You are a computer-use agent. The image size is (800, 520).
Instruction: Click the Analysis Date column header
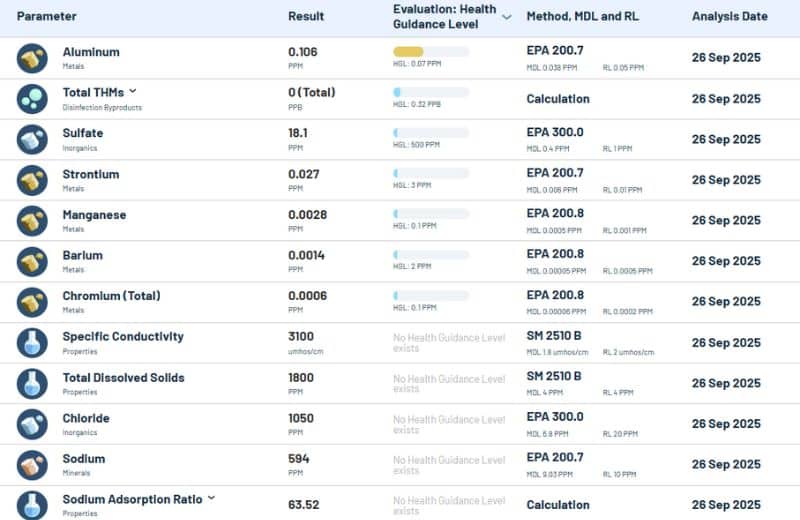coord(729,17)
